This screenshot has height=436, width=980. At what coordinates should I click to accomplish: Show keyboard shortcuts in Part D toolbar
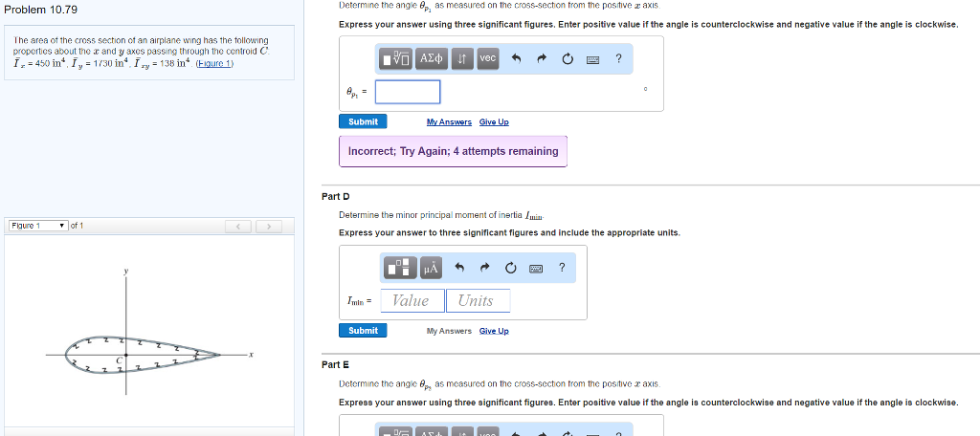pos(536,269)
